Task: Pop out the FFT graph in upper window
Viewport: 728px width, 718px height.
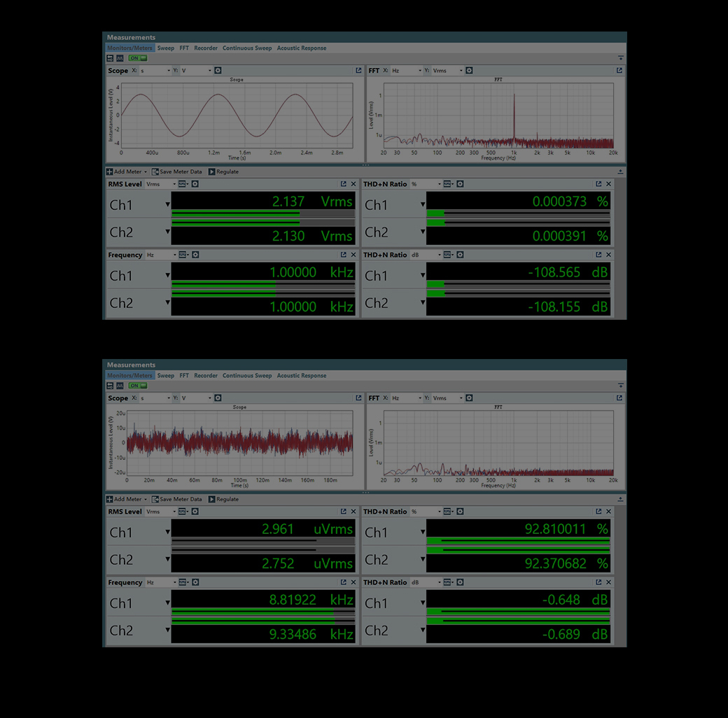Action: coord(619,71)
